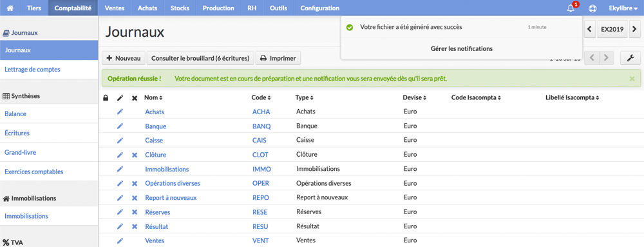644x247 pixels.
Task: Go to previous page of list
Action: [591, 58]
